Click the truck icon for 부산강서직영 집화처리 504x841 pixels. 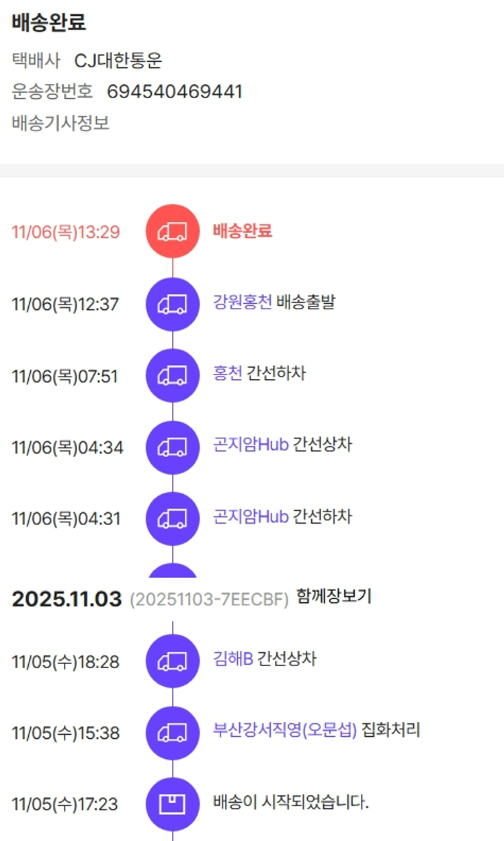tap(172, 733)
